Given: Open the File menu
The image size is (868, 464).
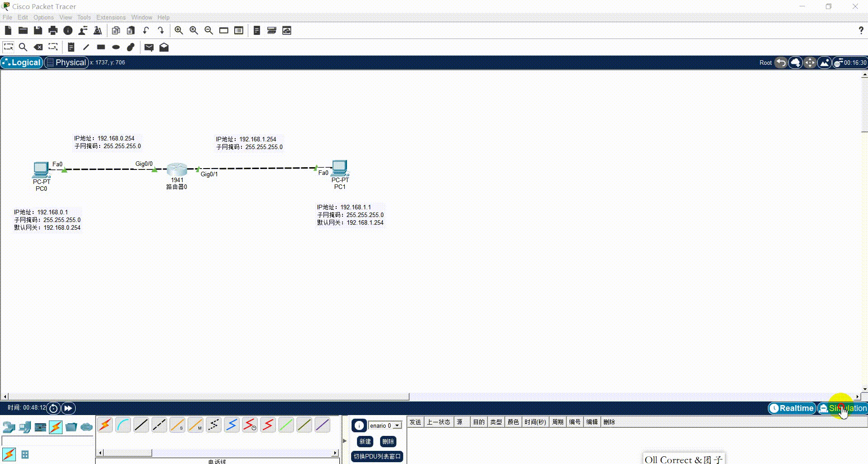Looking at the screenshot, I should point(7,17).
